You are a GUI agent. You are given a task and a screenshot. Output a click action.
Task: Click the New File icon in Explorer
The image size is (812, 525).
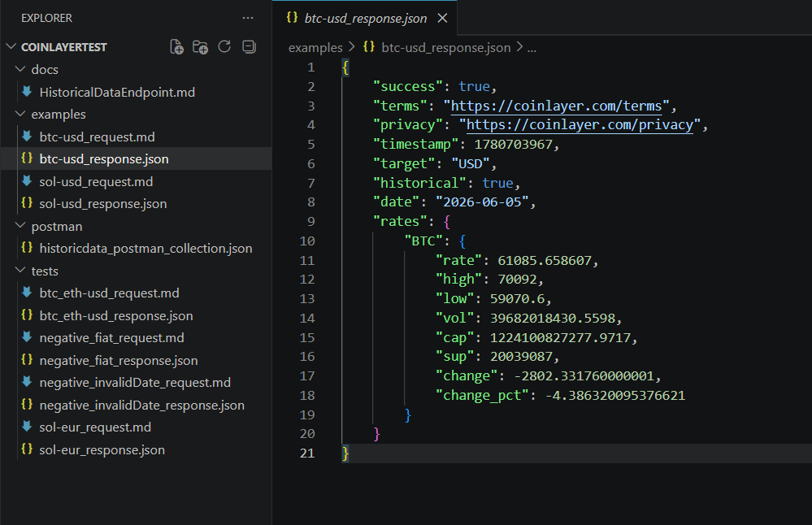point(176,47)
